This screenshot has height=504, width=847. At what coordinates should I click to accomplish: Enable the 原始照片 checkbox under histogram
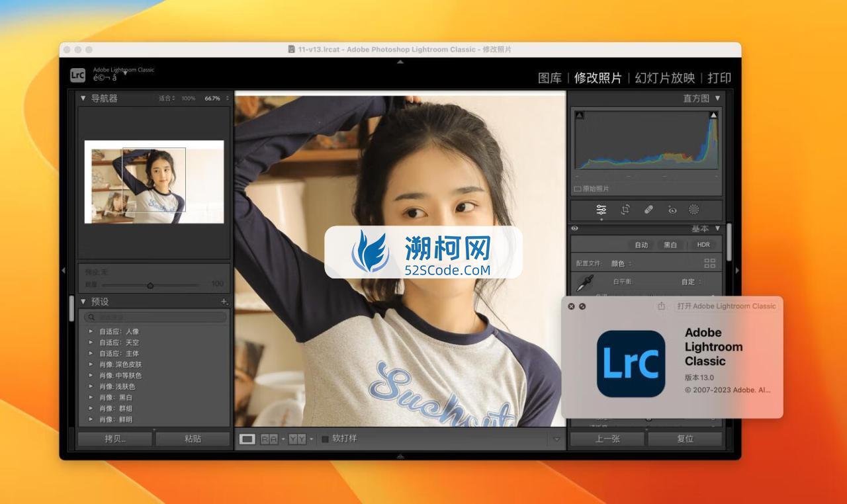pos(577,189)
